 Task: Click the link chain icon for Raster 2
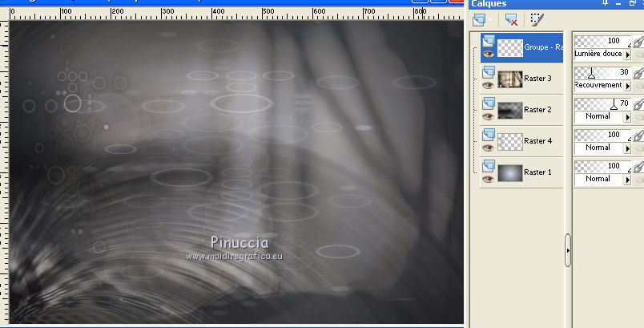[x=638, y=104]
